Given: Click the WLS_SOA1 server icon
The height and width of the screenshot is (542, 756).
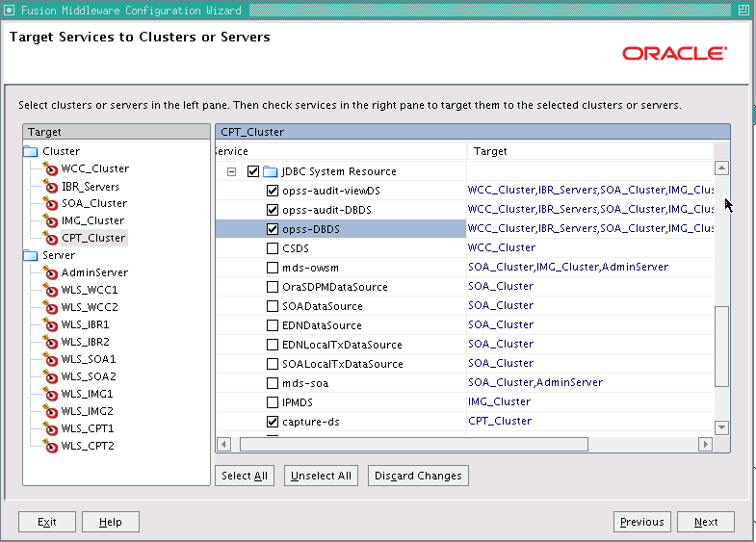Looking at the screenshot, I should (50, 359).
